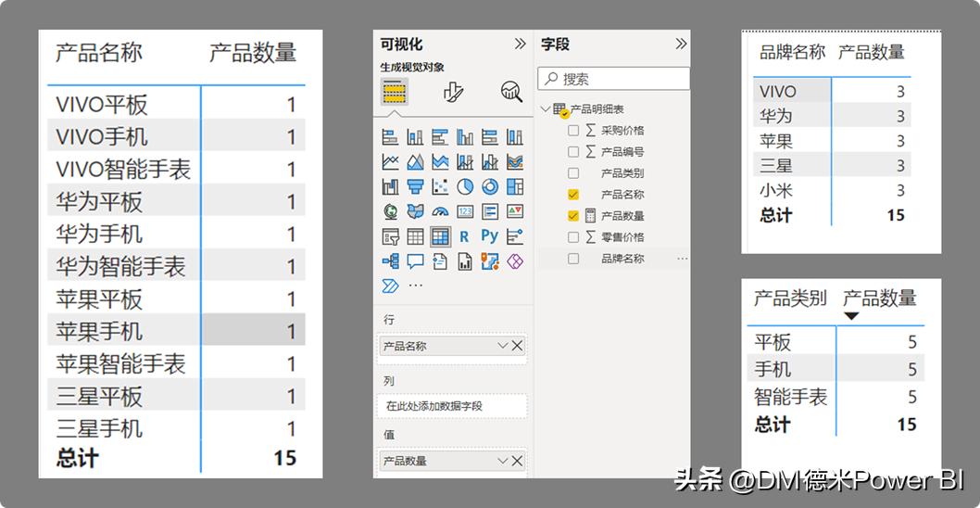Sort by 产品类别 column header
Screen dimensions: 980x508
pos(791,298)
